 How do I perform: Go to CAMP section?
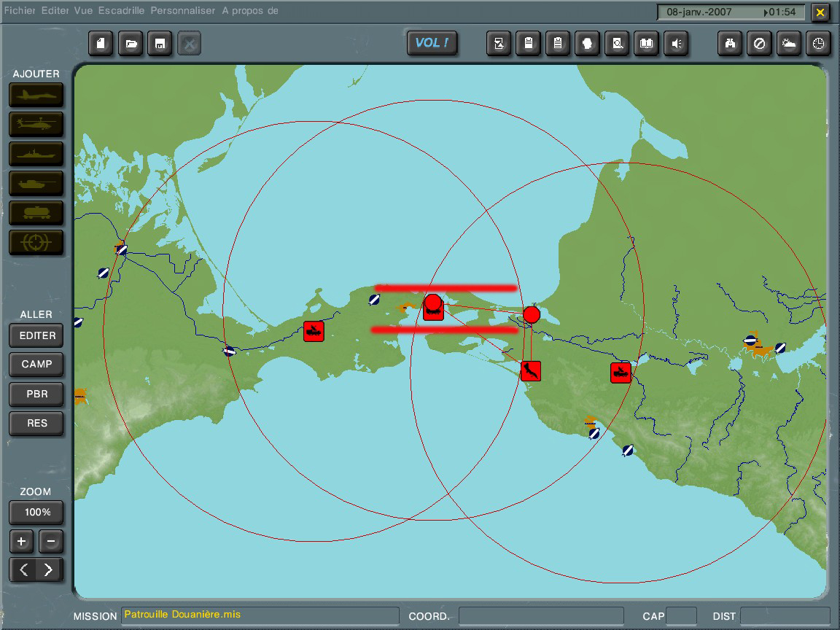pyautogui.click(x=36, y=365)
